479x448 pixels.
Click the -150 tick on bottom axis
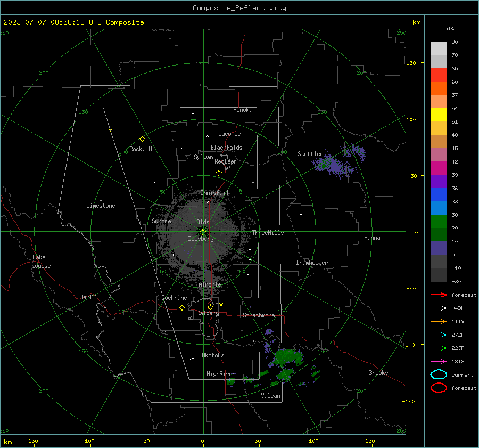point(31,441)
